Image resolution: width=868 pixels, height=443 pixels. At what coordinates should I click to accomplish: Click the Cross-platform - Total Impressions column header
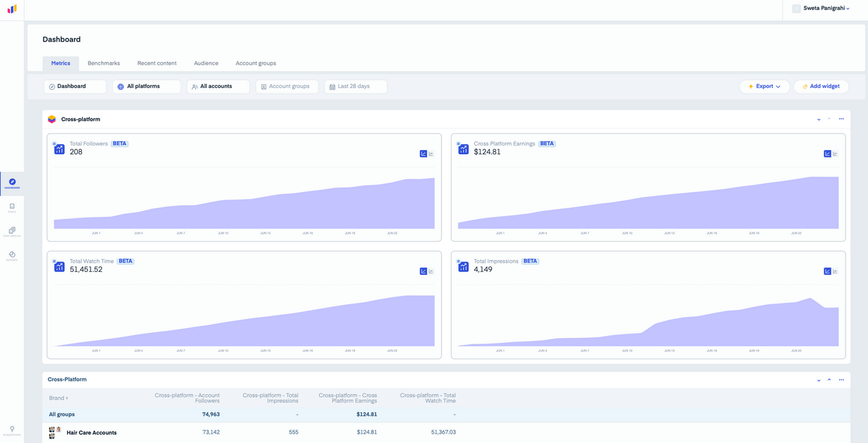point(270,398)
